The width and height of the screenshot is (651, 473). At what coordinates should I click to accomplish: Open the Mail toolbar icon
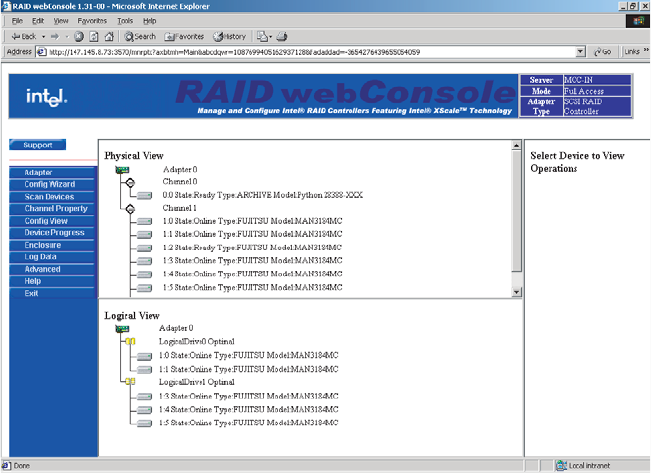(x=262, y=37)
